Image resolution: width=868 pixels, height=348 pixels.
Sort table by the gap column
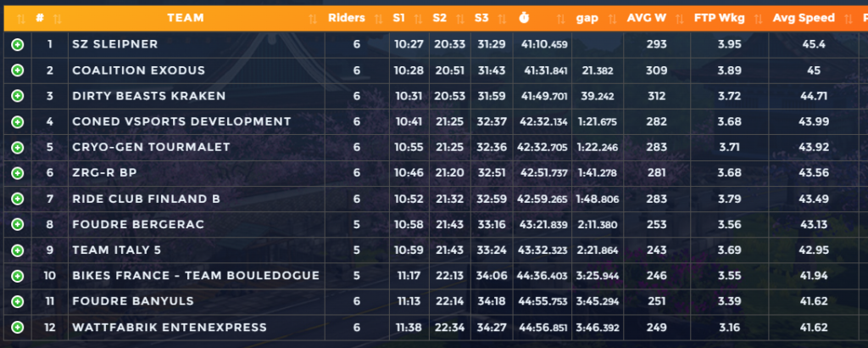click(x=587, y=18)
